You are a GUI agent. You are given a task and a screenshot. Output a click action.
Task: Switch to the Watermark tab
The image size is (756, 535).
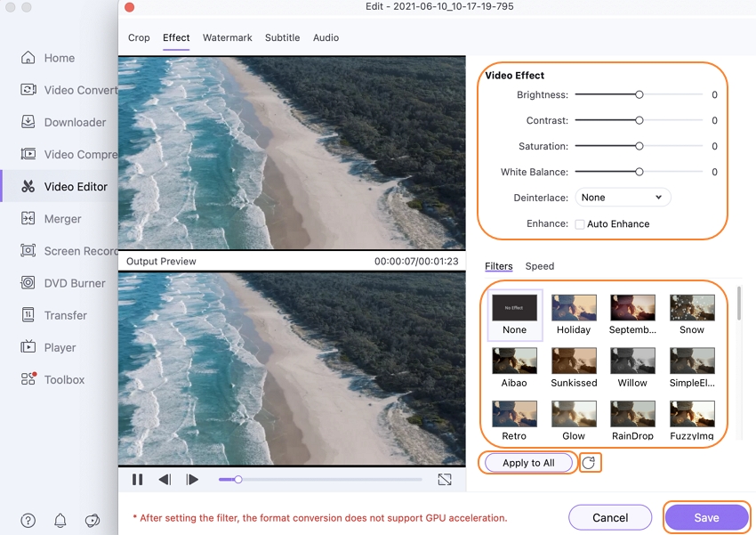[227, 37]
